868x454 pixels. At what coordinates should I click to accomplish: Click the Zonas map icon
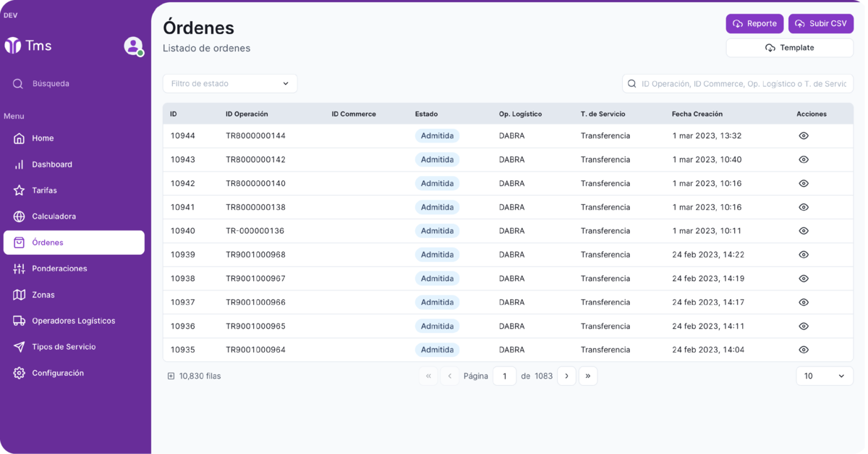[x=20, y=295]
